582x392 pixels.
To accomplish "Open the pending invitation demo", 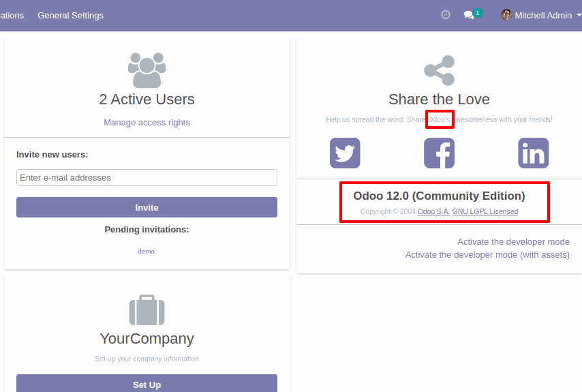I will [146, 252].
